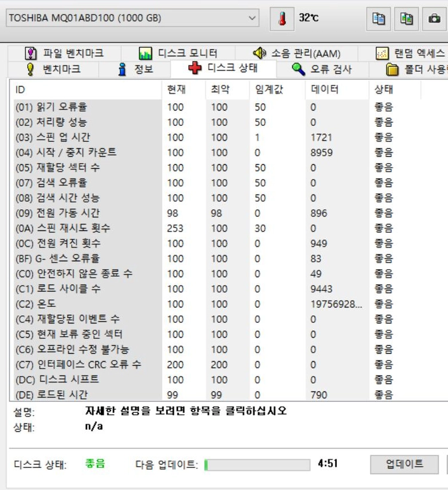Click the 업데이트 button
Viewport: 448px width, 490px height.
[x=404, y=464]
